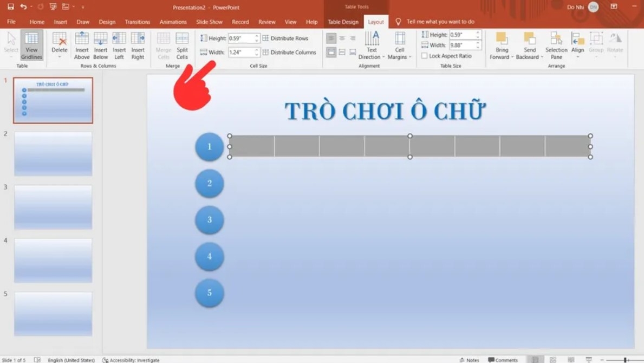The image size is (644, 363).
Task: Click the numbered circle 1 shape
Action: point(210,147)
